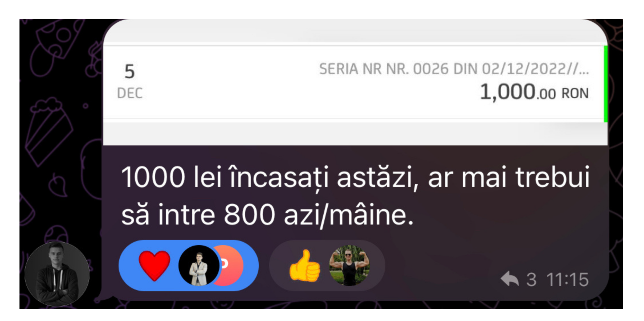Screen dimensions: 644x321
Task: Click the popcorn doodle on chat wallpaper
Action: 49,131
